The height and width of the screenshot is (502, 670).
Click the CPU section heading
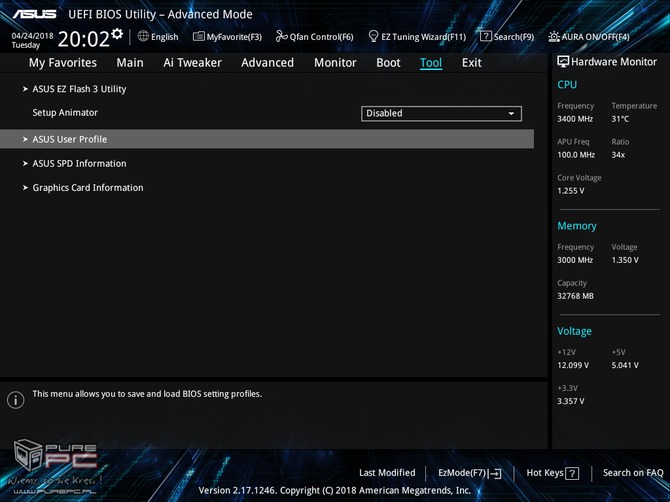(567, 85)
